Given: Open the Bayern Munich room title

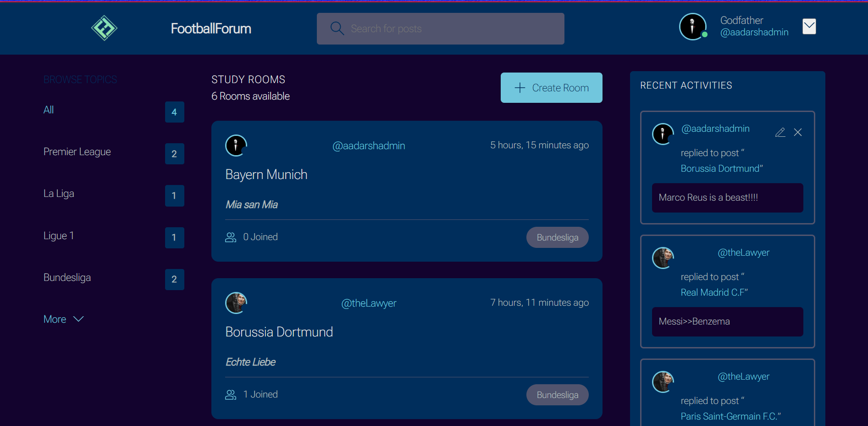Looking at the screenshot, I should point(266,174).
